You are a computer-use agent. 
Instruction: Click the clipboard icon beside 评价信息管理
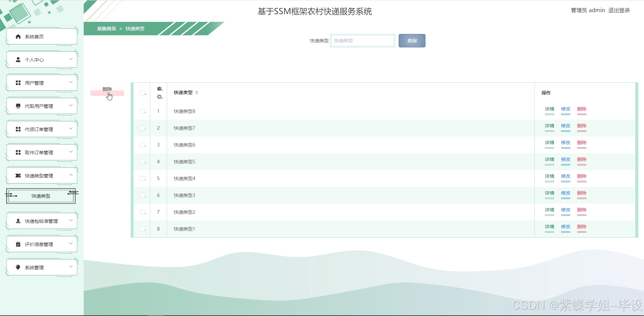[18, 244]
